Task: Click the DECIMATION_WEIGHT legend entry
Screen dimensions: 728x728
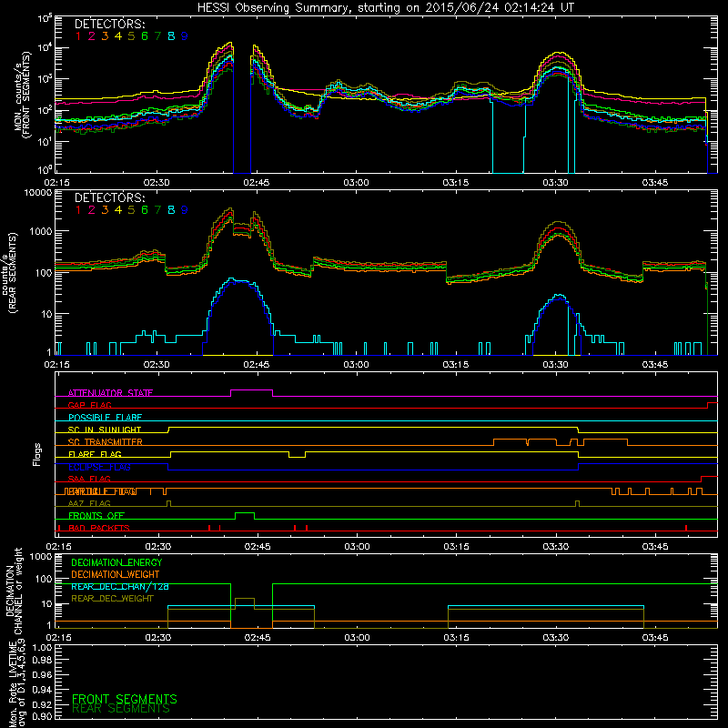Action: point(116,574)
